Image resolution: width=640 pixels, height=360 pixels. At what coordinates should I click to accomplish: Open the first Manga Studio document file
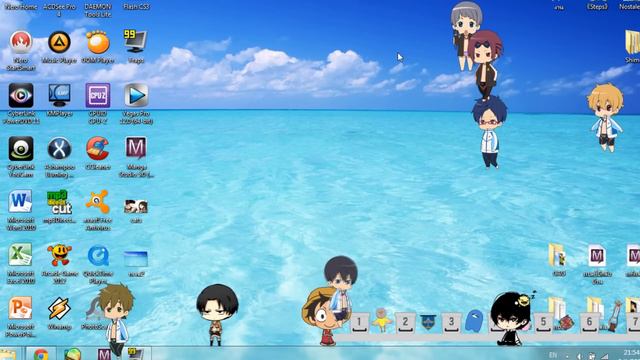pyautogui.click(x=597, y=256)
